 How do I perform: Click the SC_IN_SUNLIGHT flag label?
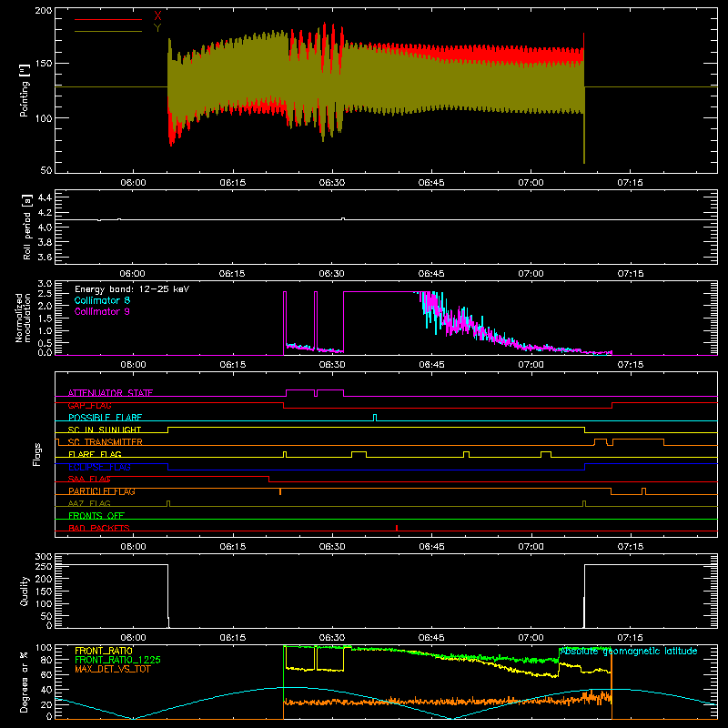click(x=105, y=430)
